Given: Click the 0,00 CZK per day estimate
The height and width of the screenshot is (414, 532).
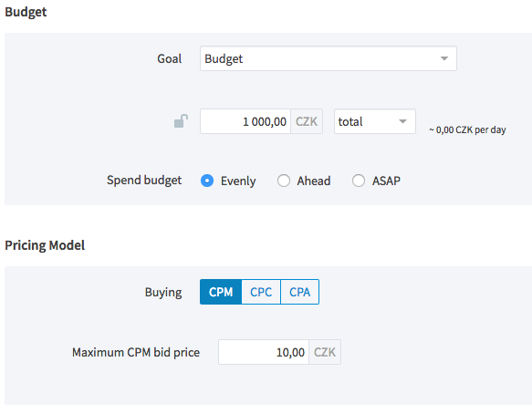Looking at the screenshot, I should 467,129.
